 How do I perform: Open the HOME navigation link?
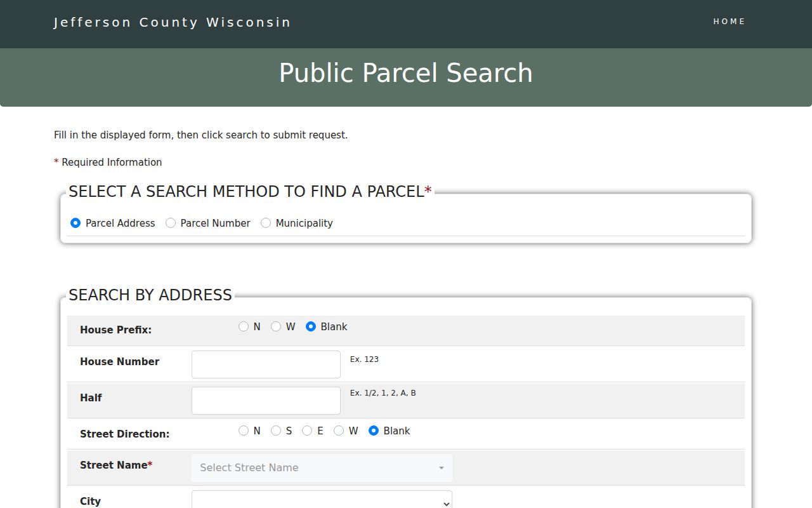coord(730,22)
